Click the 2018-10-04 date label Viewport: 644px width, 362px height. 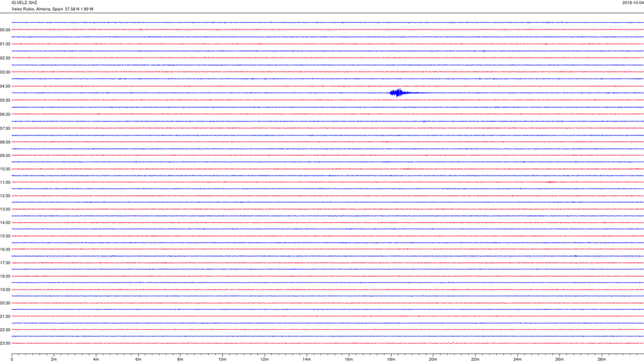(633, 3)
